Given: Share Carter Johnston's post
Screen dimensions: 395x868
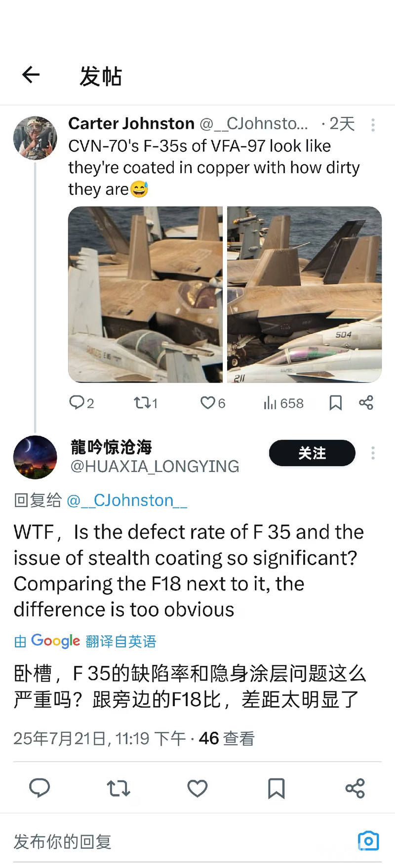Looking at the screenshot, I should [x=366, y=403].
